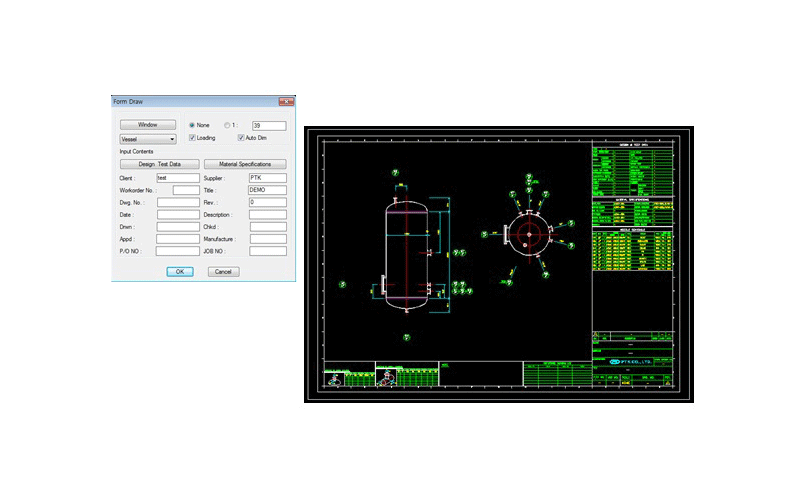Click the PTK CO., LTD. logo in title block
Image resolution: width=800 pixels, height=500 pixels.
(x=631, y=361)
